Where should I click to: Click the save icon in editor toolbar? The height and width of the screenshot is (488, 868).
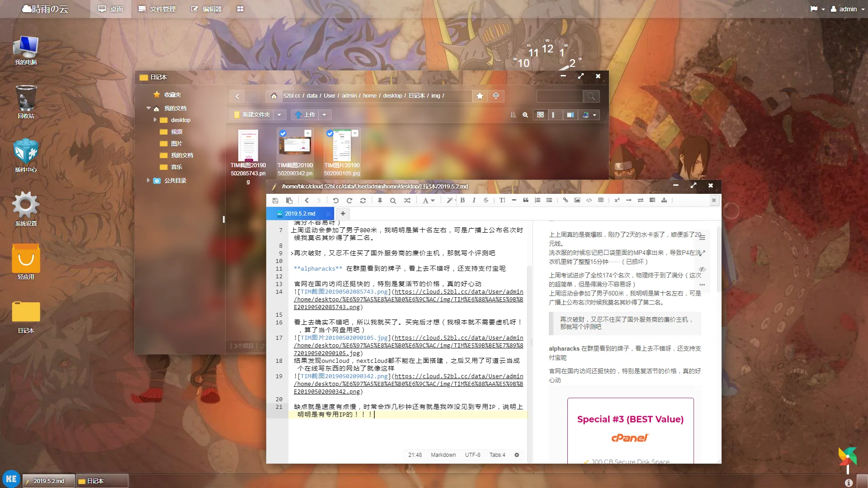click(x=275, y=200)
